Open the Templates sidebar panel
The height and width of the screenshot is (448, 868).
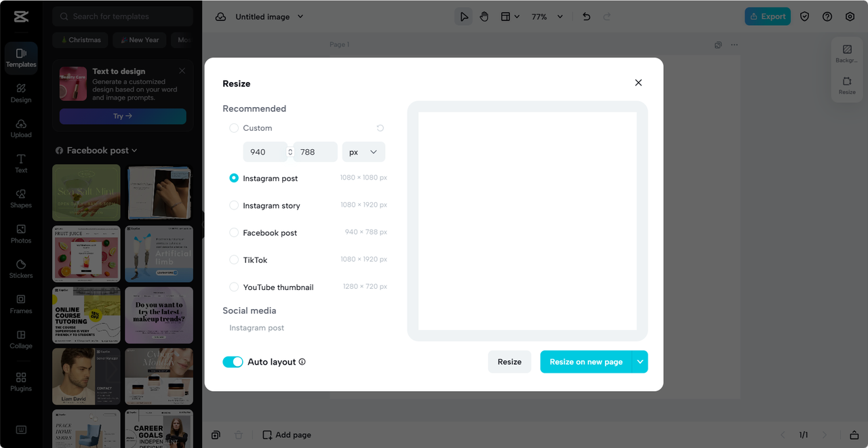(x=21, y=58)
